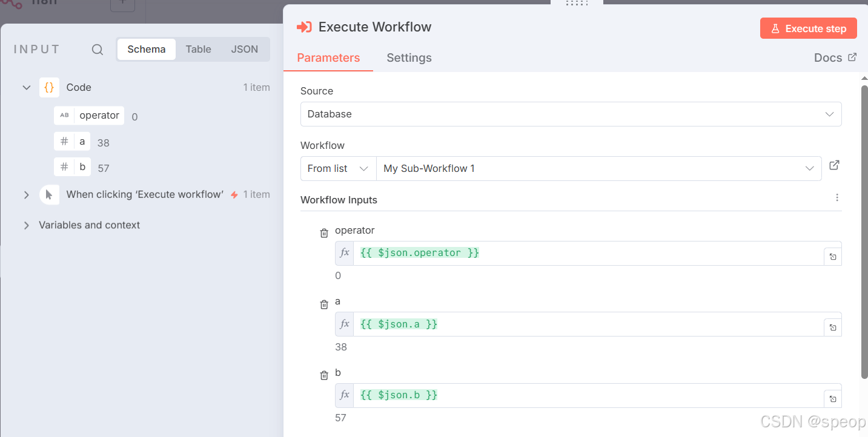Click the INPUT panel title
Screen dimensions: 868x437
(x=37, y=50)
